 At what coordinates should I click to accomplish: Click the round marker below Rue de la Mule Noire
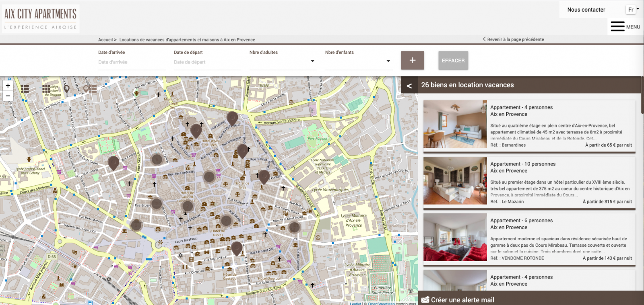(295, 227)
